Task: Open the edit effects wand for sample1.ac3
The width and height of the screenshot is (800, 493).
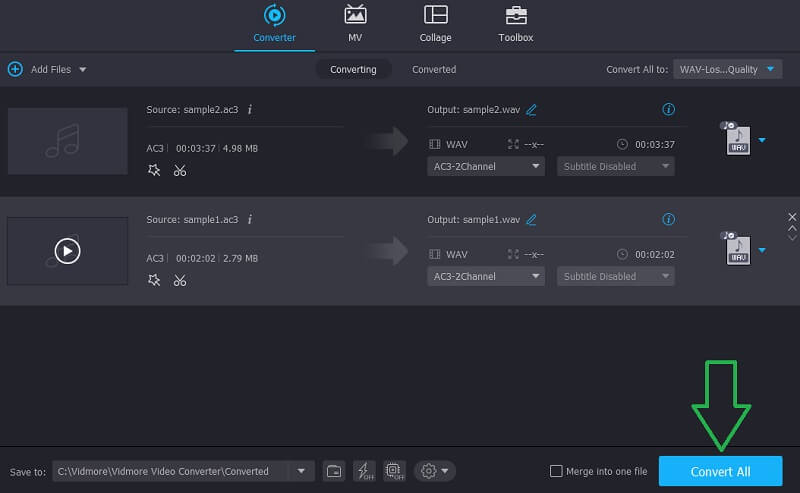Action: click(154, 280)
